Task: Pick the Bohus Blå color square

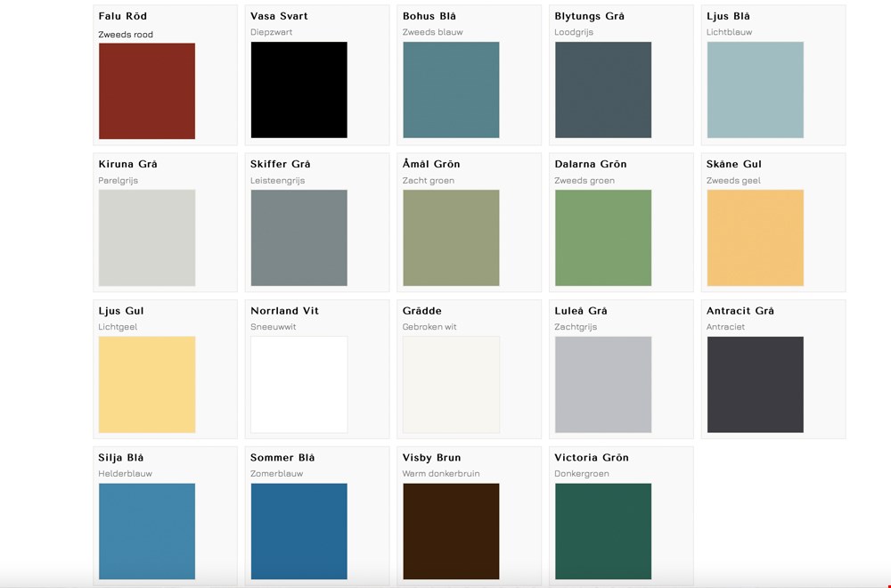Action: click(x=451, y=90)
